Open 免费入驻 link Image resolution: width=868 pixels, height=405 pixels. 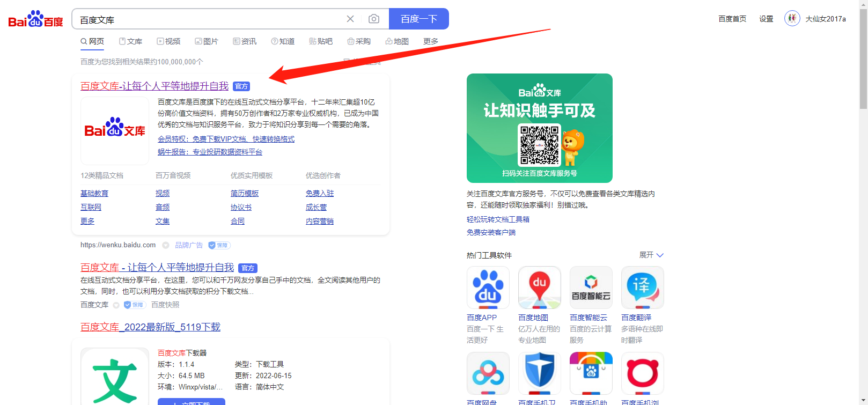coord(320,193)
